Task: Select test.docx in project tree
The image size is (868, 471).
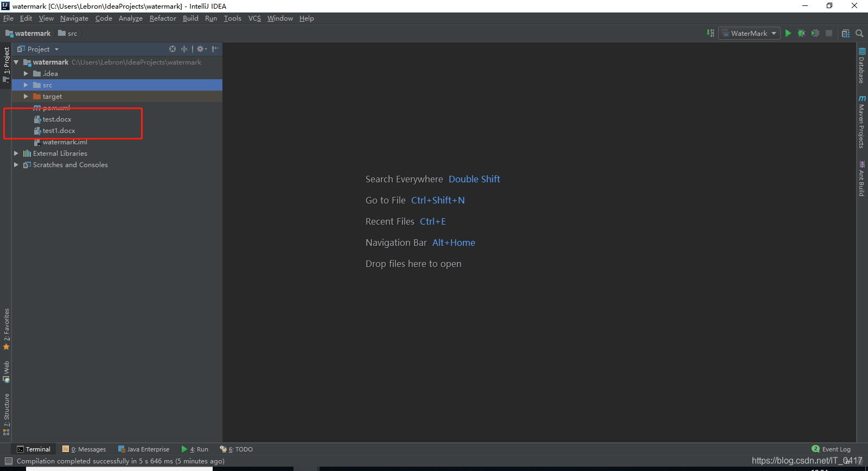Action: [x=57, y=119]
